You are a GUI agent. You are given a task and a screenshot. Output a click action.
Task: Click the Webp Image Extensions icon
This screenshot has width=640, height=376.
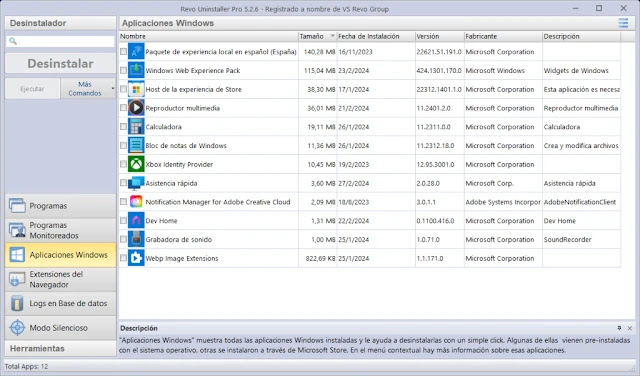click(136, 258)
